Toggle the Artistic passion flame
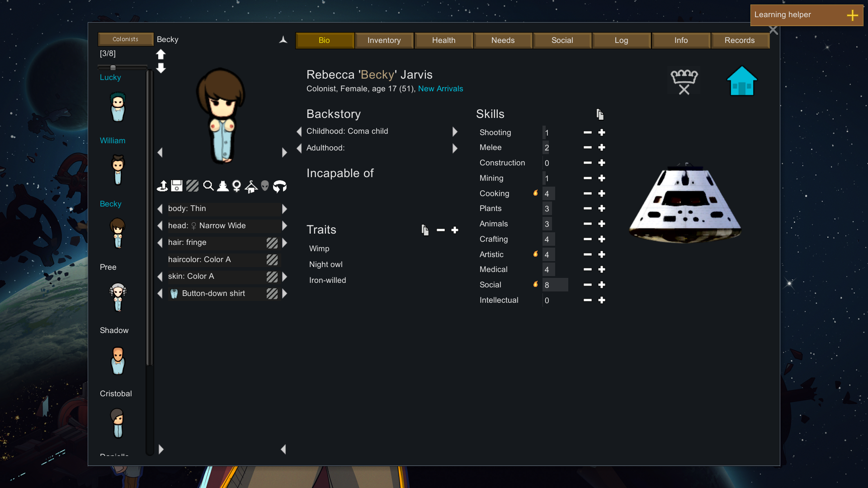 [x=536, y=254]
